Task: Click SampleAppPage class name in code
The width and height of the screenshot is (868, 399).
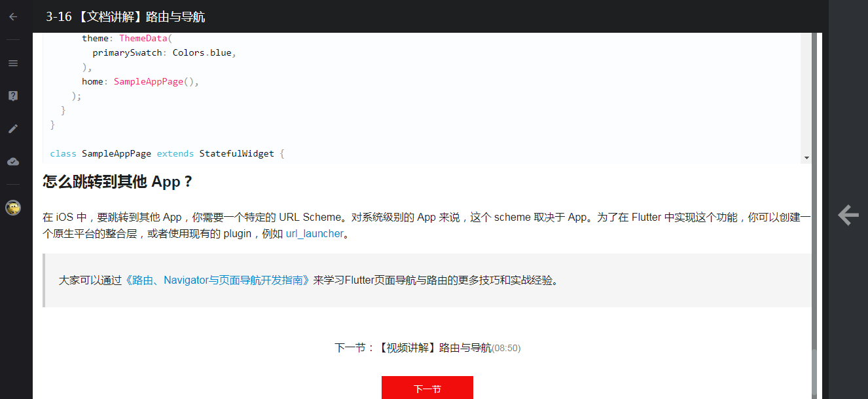Action: click(x=117, y=153)
